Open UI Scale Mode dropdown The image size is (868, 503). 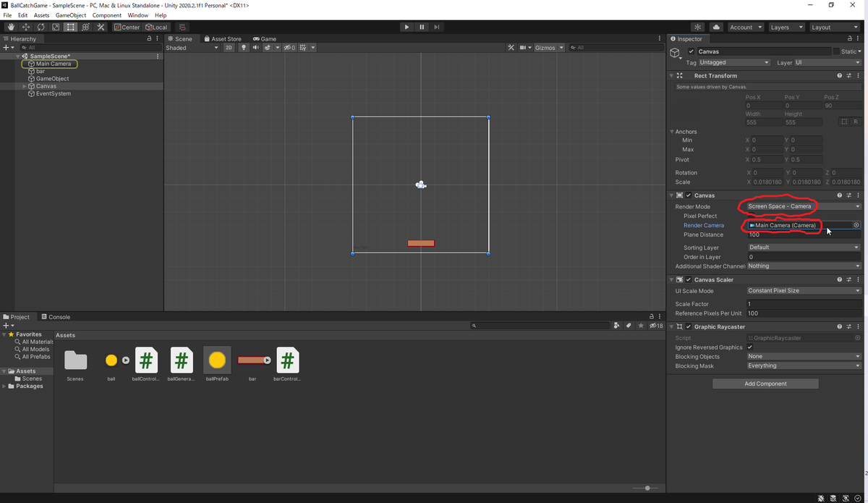point(804,291)
